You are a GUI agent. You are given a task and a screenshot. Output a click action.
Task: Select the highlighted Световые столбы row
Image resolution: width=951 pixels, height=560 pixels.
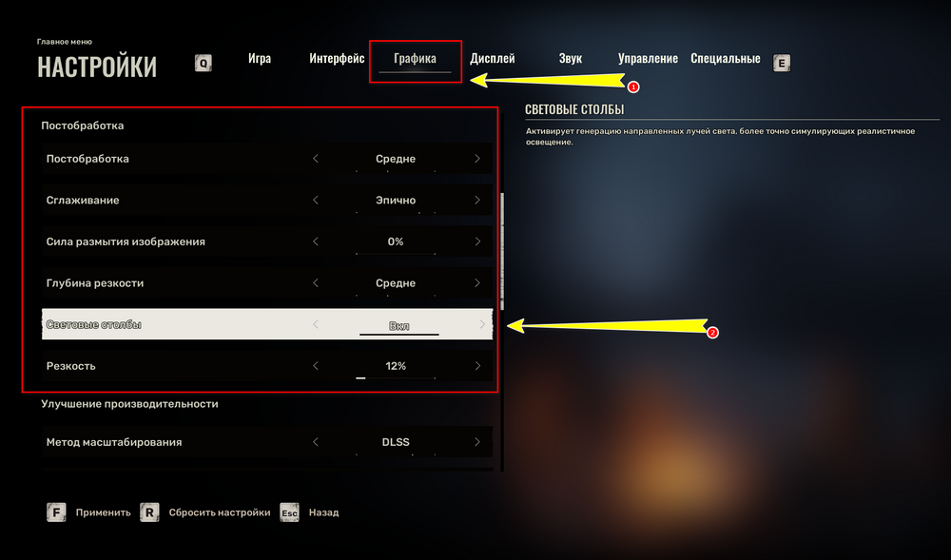[267, 324]
